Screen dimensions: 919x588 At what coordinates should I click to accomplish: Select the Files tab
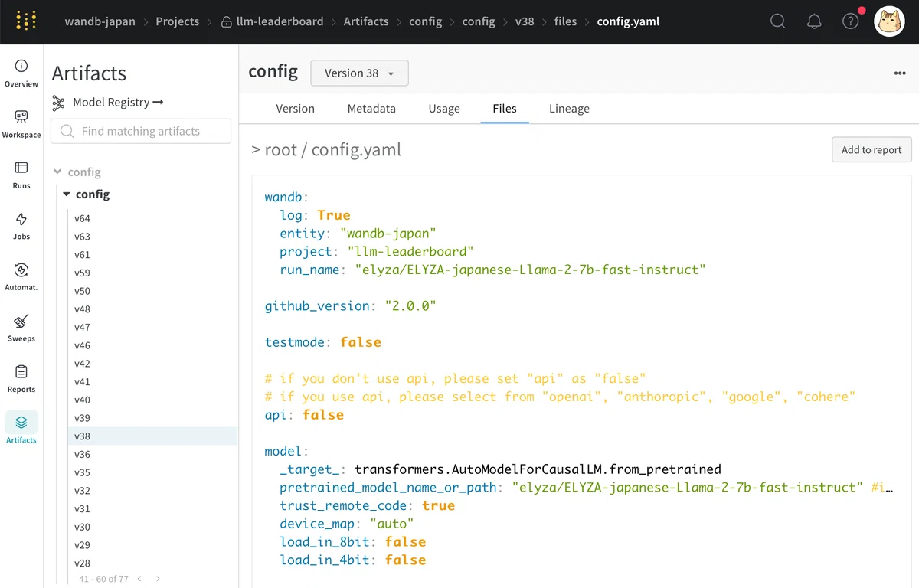[505, 109]
